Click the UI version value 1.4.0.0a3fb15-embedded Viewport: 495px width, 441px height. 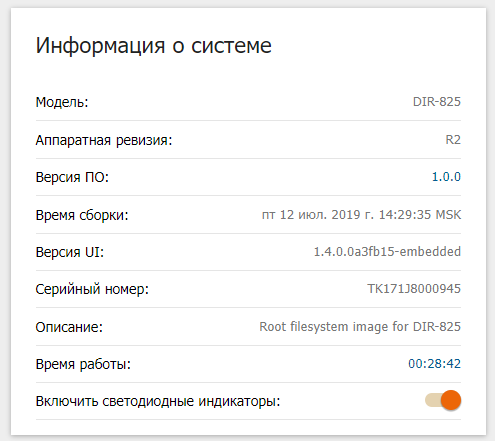click(x=387, y=252)
